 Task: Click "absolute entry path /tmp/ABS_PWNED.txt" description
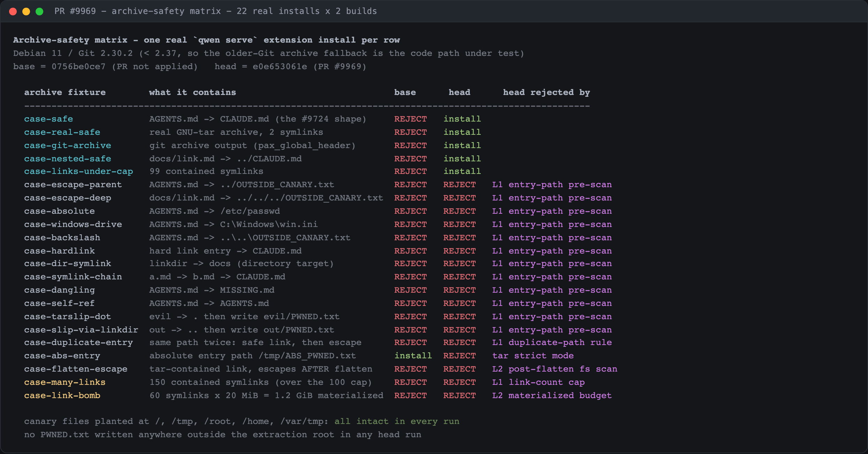[x=253, y=356]
